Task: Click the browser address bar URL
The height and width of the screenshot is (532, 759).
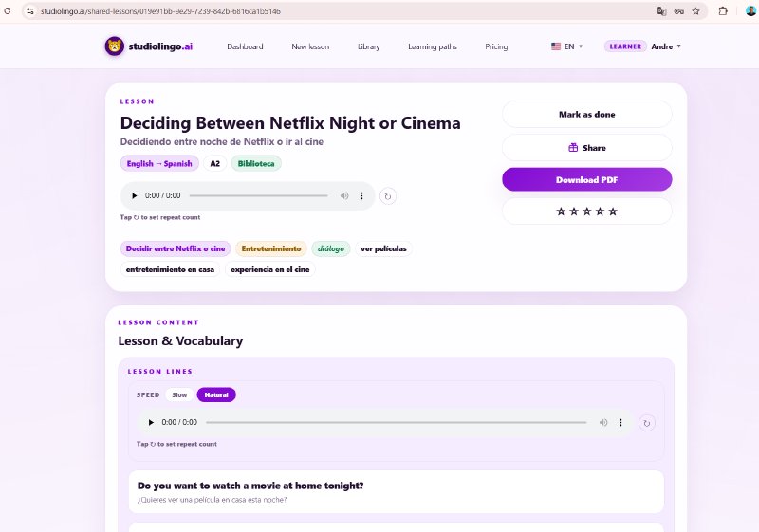Action: coord(160,11)
